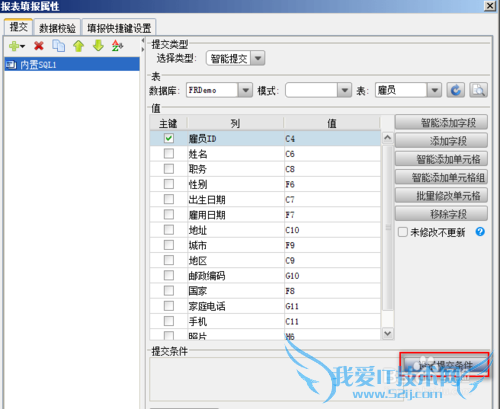Check primary key box for 手机
The height and width of the screenshot is (409, 500).
[x=169, y=321]
